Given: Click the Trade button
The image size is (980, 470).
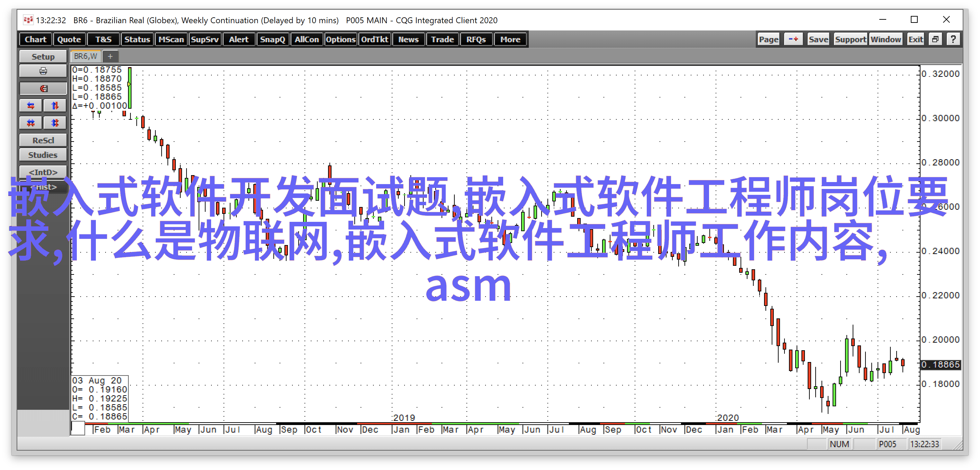Looking at the screenshot, I should coord(442,39).
